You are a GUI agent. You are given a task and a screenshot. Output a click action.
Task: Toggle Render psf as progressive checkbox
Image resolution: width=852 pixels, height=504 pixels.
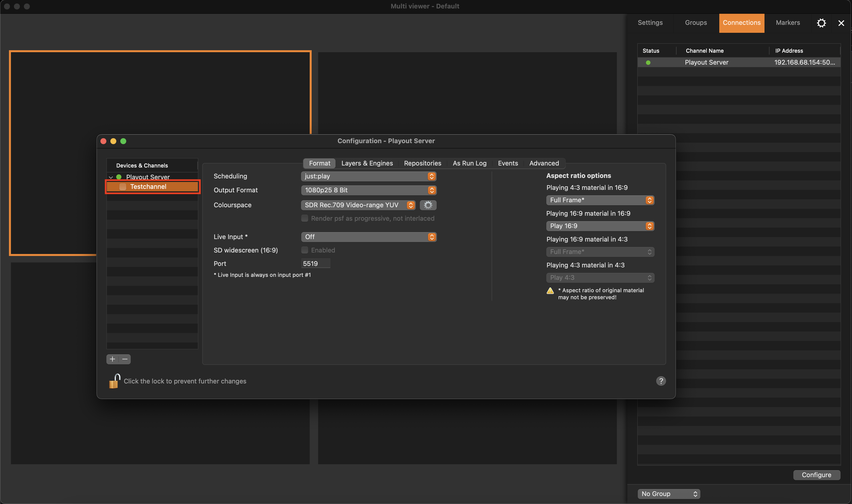305,218
